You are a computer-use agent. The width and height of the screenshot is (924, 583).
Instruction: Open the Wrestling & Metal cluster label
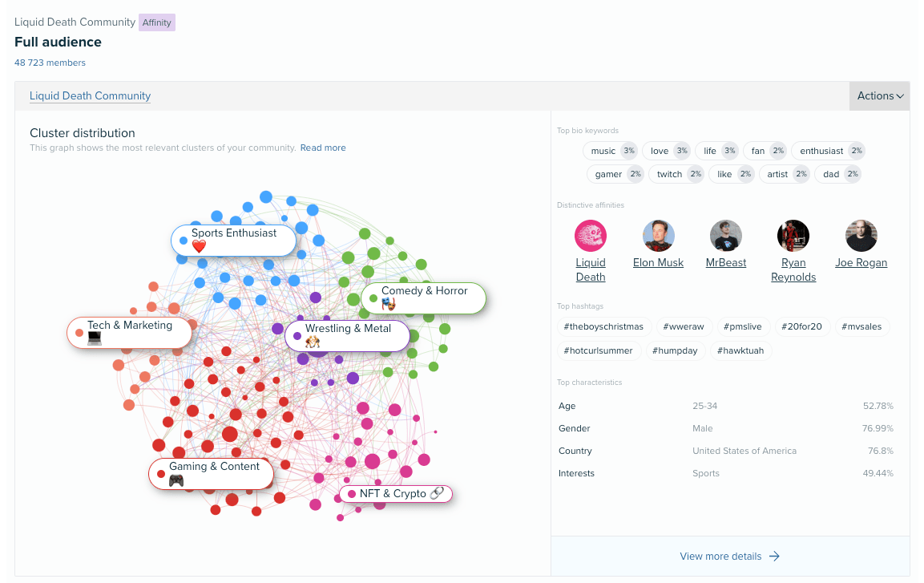pos(347,335)
